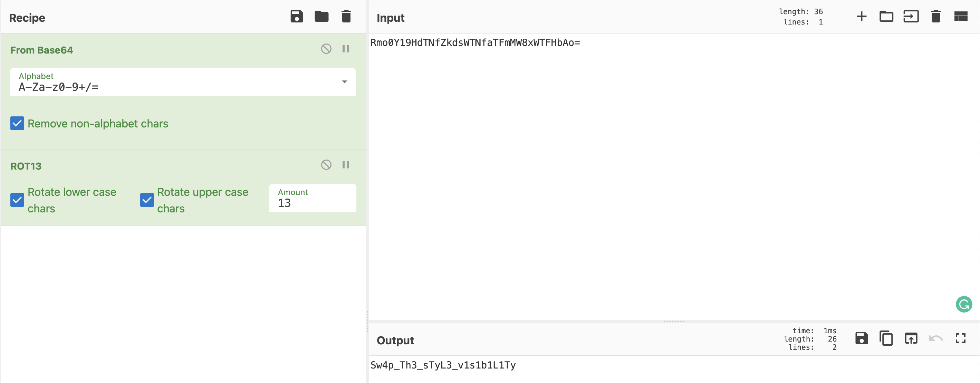Edit the Alphabet field value

coord(171,82)
